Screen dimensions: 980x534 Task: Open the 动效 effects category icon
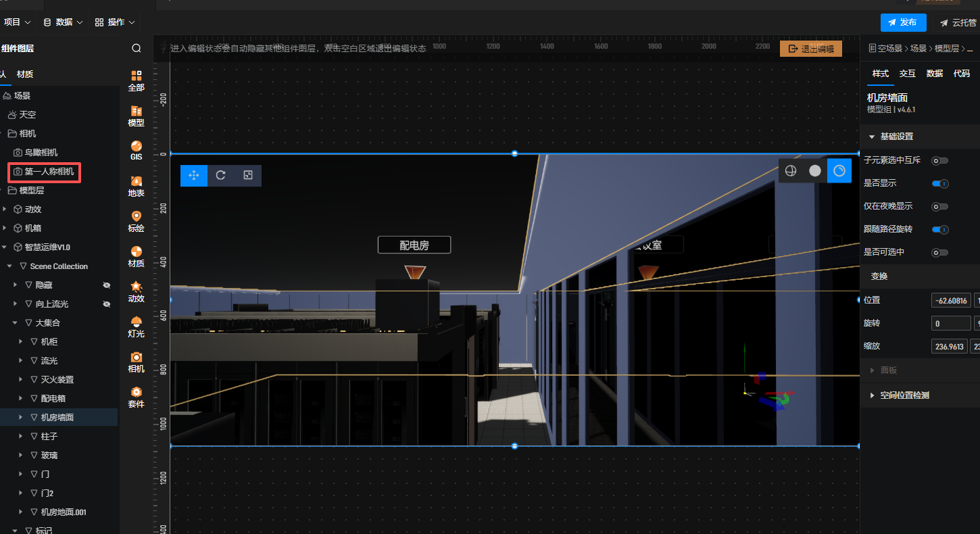point(137,291)
